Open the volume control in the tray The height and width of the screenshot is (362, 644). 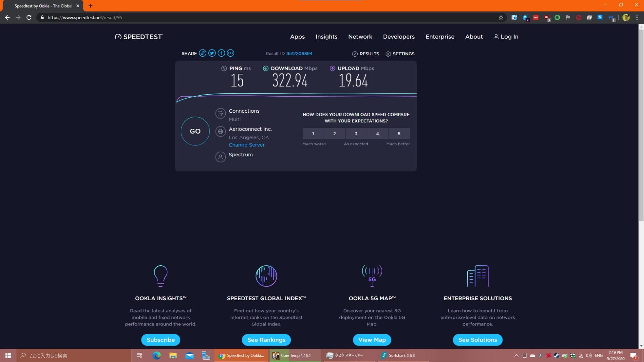(589, 356)
